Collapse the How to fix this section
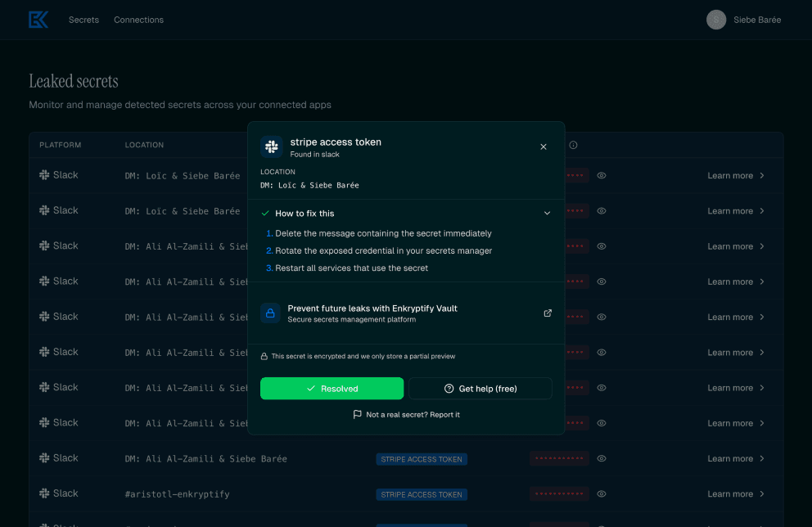This screenshot has width=812, height=527. coord(547,213)
